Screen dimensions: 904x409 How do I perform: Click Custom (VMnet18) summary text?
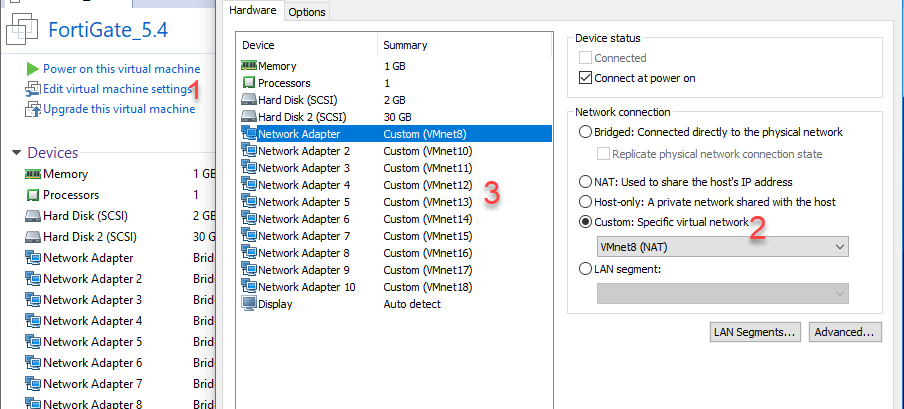(x=428, y=287)
